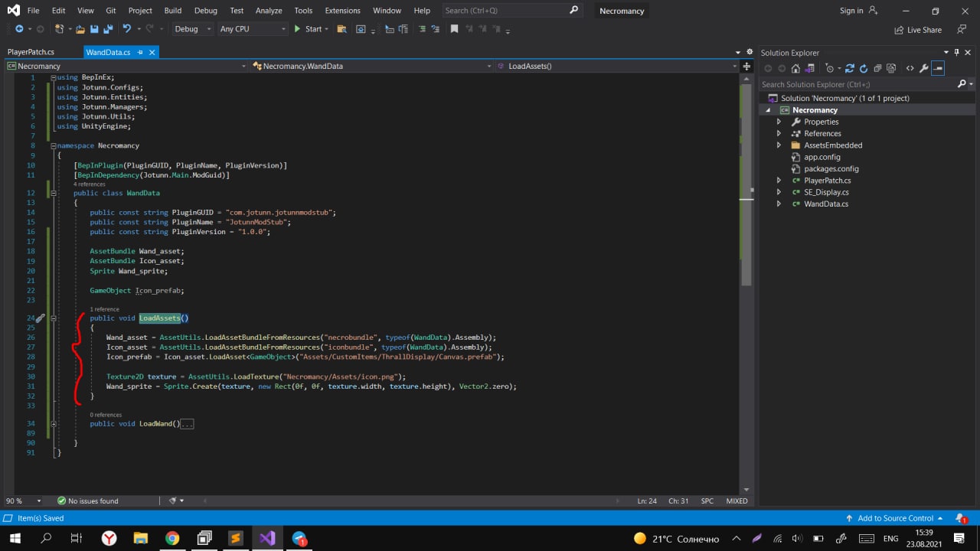Viewport: 980px width, 551px height.
Task: Switch to the PlayerPatch.cs tab
Action: (x=31, y=52)
